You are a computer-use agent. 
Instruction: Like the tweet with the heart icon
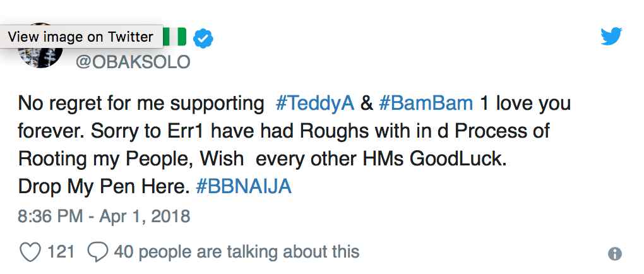[30, 253]
